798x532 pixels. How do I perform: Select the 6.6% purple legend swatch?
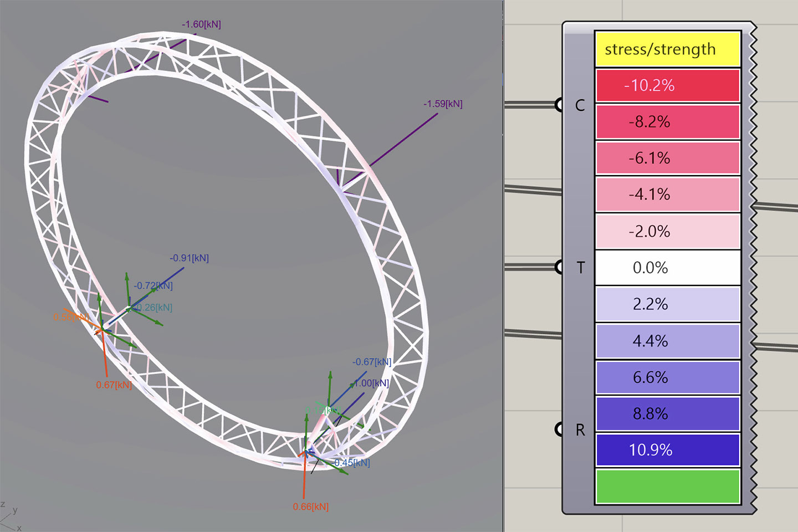(667, 377)
